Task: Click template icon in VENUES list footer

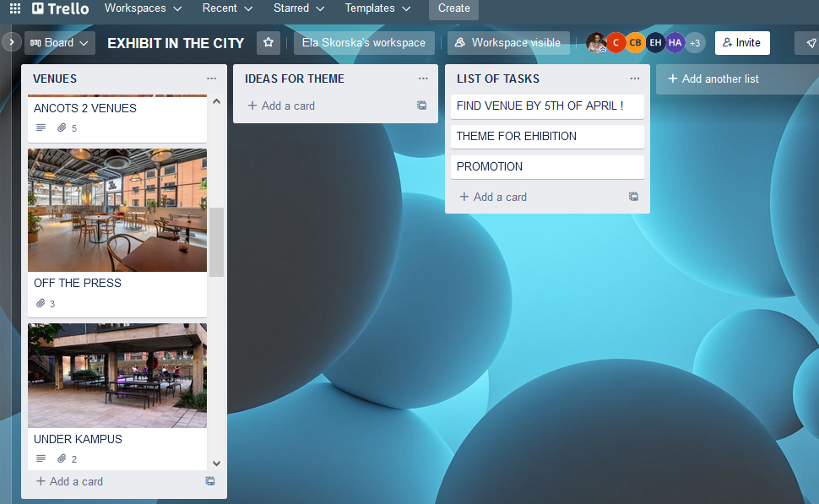Action: coord(209,481)
